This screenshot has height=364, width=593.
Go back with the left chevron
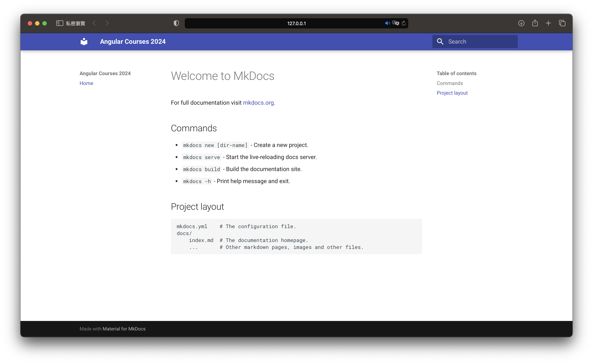(x=94, y=23)
